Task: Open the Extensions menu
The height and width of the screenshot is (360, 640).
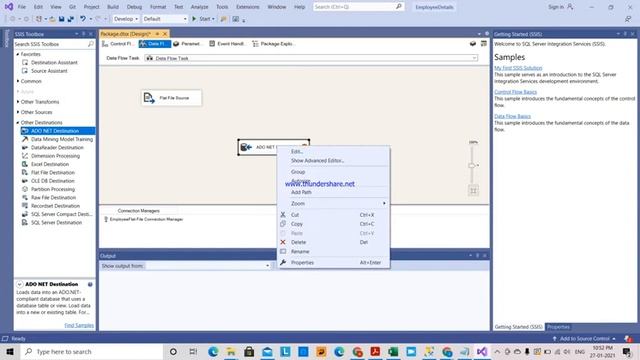Action: 248,7
